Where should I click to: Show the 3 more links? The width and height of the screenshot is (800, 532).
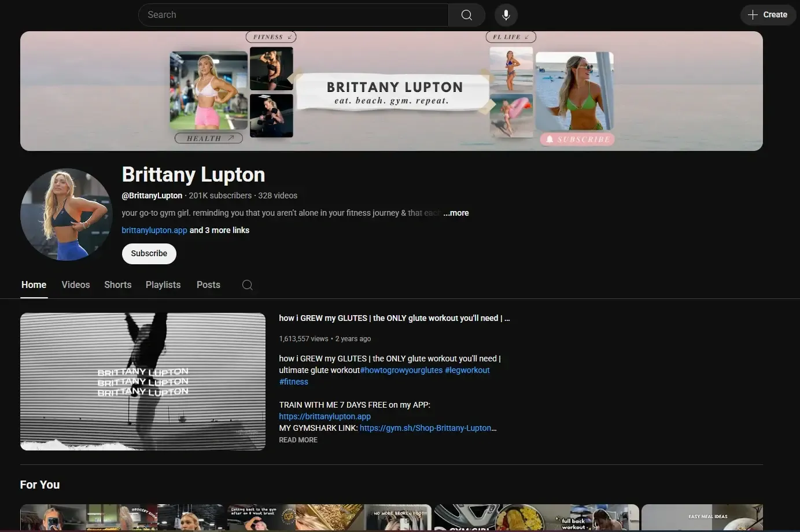pos(220,230)
